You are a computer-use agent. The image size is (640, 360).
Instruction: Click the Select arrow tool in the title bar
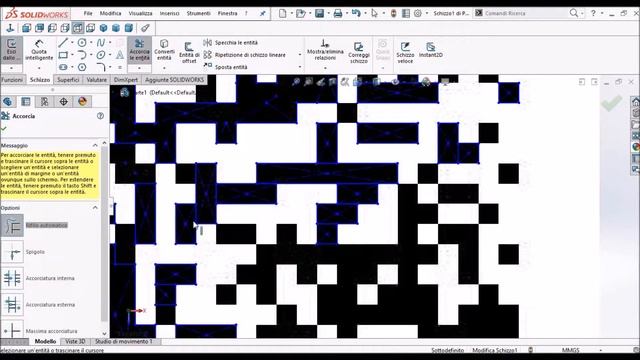tap(374, 13)
